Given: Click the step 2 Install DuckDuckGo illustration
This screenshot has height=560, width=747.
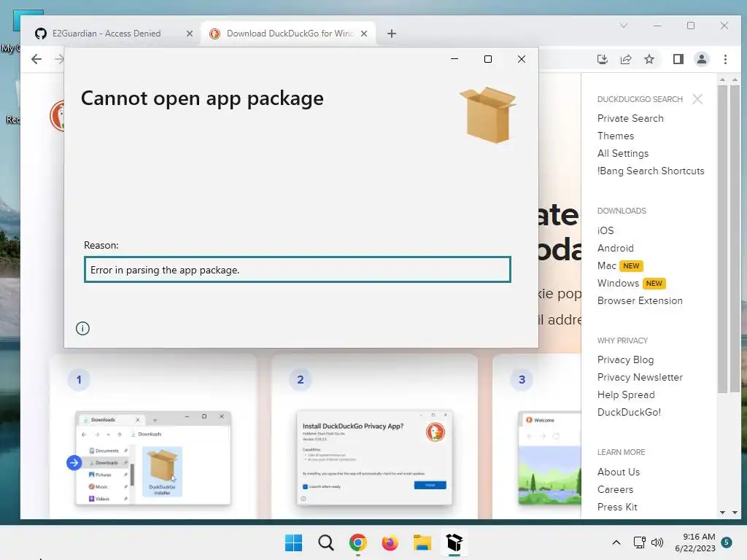Looking at the screenshot, I should [x=374, y=458].
